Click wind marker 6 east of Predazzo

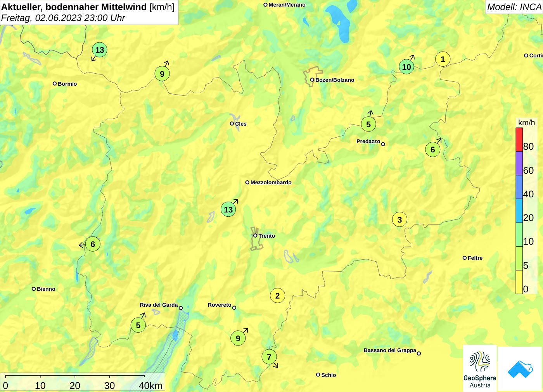tap(433, 150)
